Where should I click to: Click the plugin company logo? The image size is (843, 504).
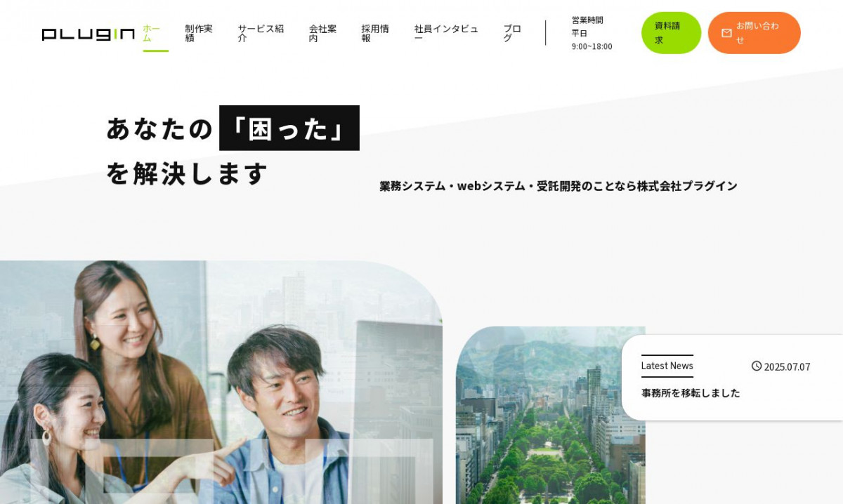coord(87,34)
